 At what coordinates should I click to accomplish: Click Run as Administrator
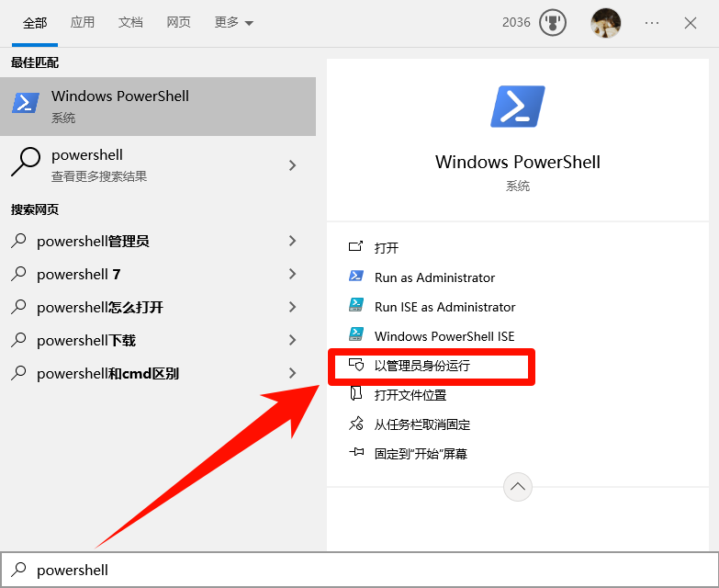tap(434, 277)
